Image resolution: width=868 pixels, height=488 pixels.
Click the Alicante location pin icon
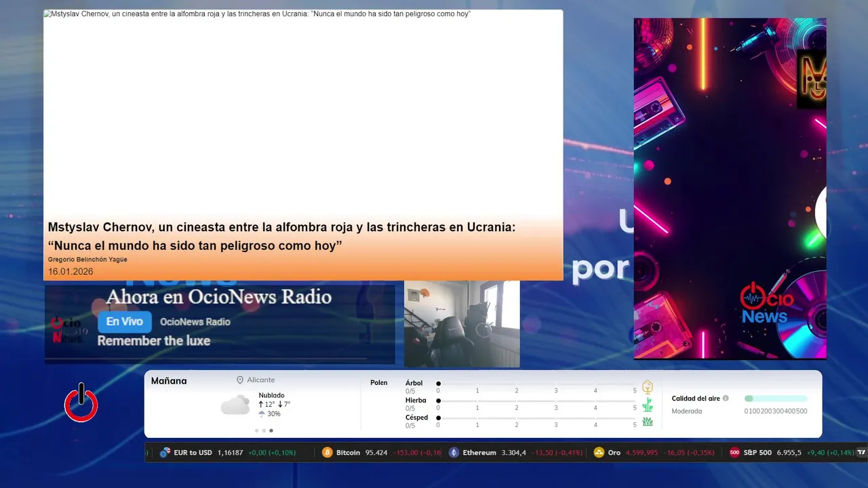(240, 380)
